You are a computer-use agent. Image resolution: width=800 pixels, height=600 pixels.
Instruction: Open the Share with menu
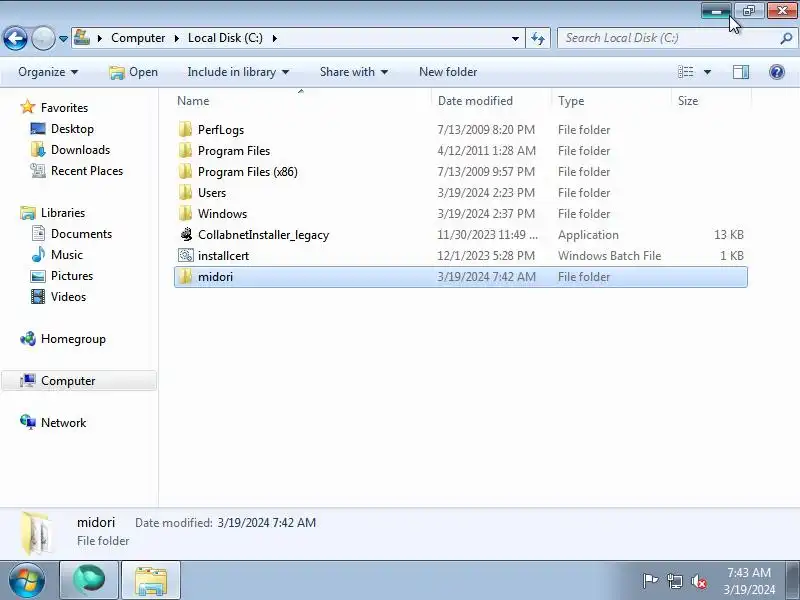(x=354, y=72)
